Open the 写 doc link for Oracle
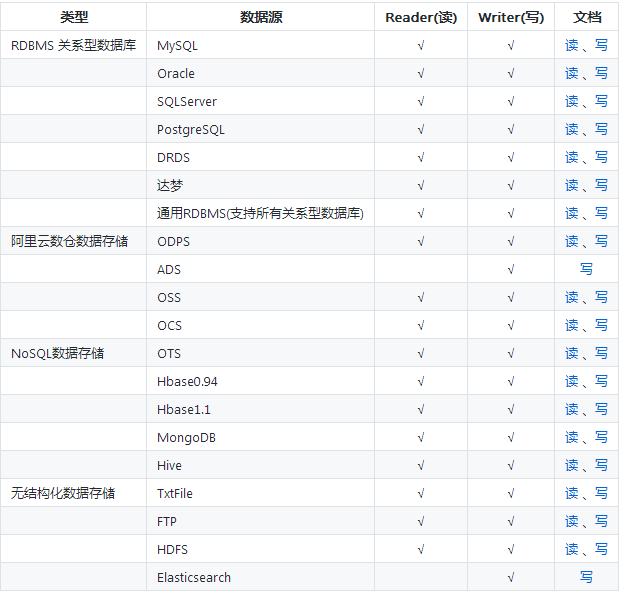 pos(601,73)
